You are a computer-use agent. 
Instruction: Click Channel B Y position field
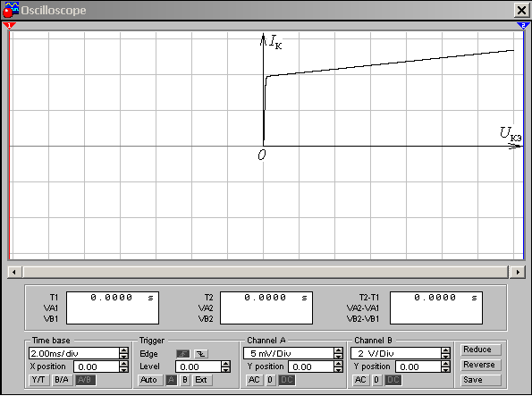pos(418,367)
